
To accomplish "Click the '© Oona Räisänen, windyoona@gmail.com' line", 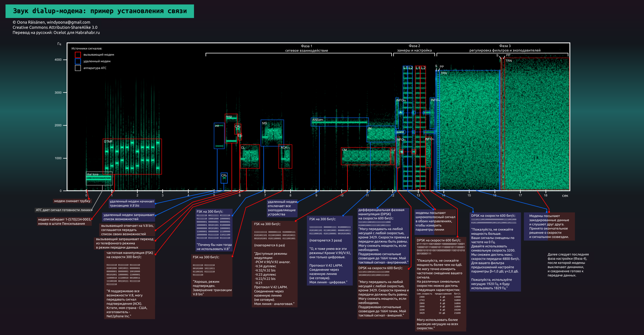I will point(52,22).
